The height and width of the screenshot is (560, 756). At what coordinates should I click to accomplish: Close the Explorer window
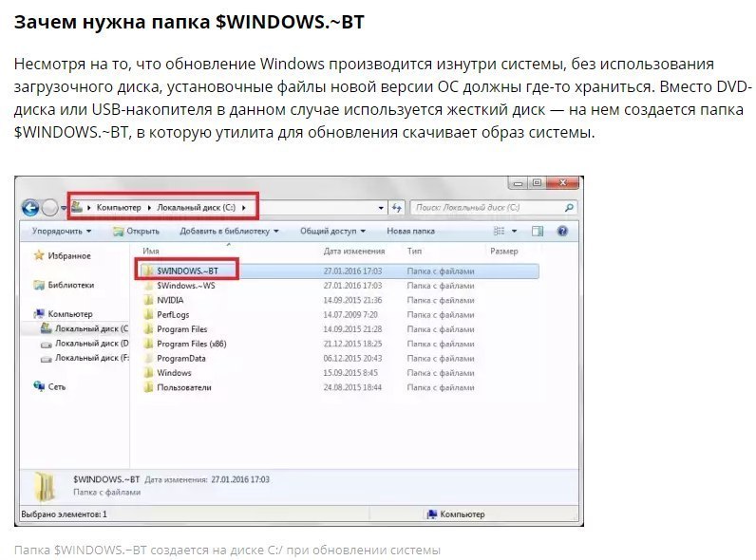tap(562, 183)
